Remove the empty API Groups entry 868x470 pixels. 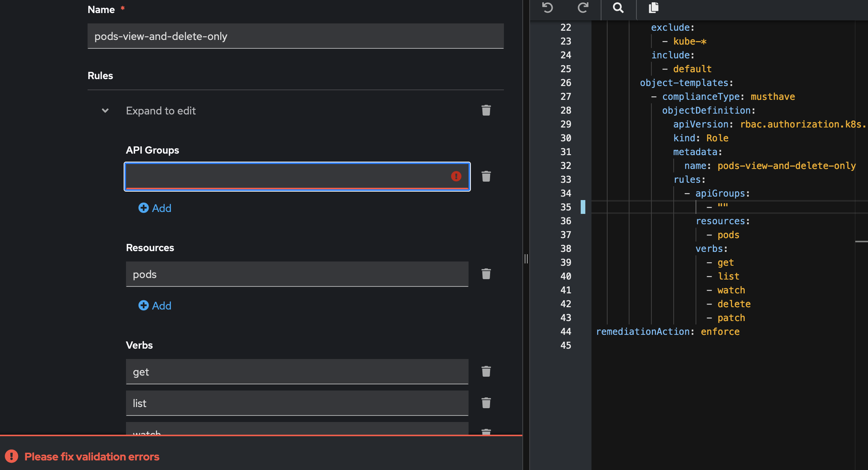tap(486, 177)
